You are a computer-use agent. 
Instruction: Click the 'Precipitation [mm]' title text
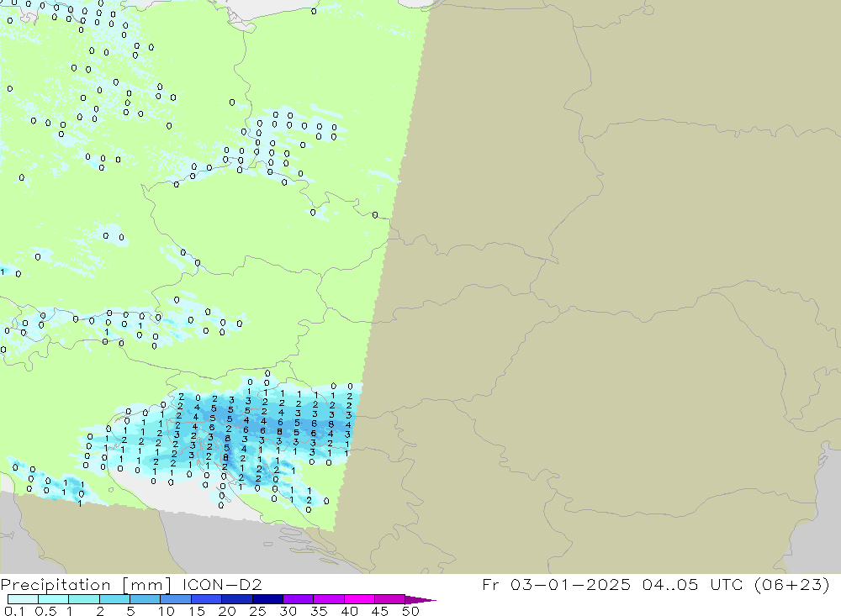click(x=86, y=585)
